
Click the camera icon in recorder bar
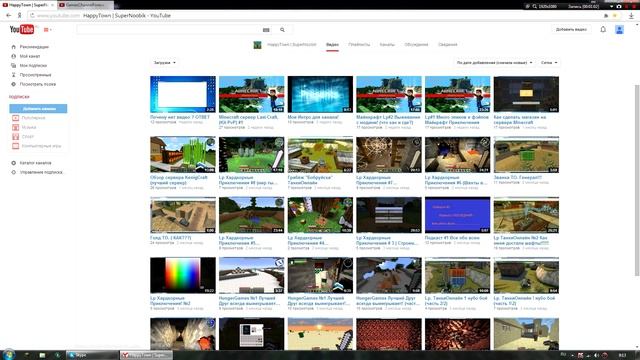click(619, 7)
